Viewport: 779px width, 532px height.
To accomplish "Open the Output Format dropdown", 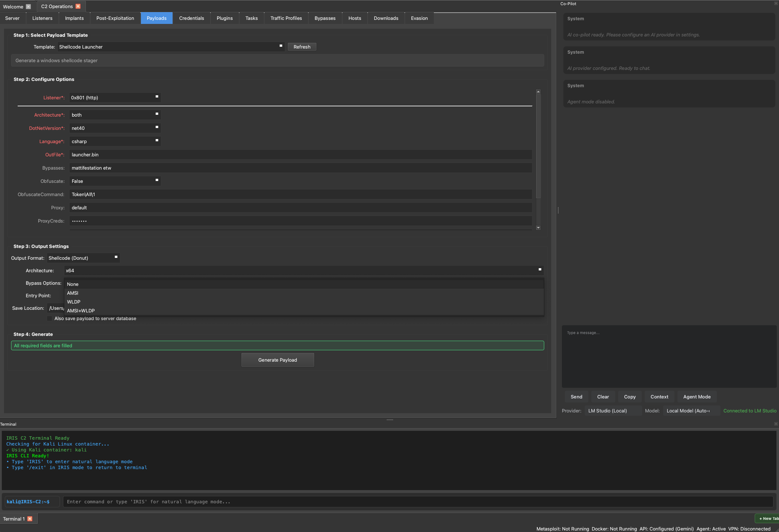I will (83, 258).
